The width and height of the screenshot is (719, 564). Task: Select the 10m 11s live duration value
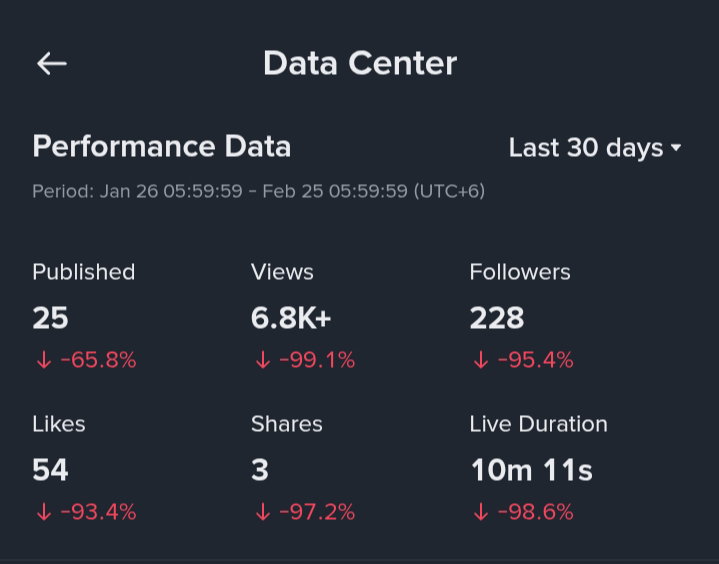[x=532, y=470]
